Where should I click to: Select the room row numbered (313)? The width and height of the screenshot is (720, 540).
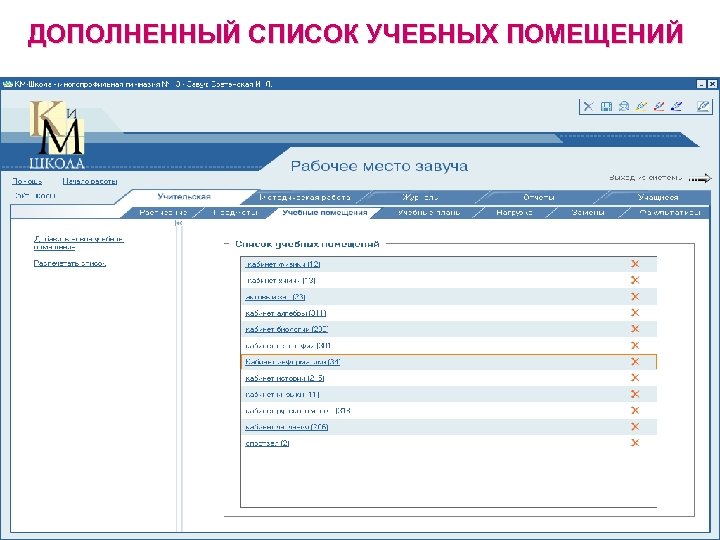point(449,411)
